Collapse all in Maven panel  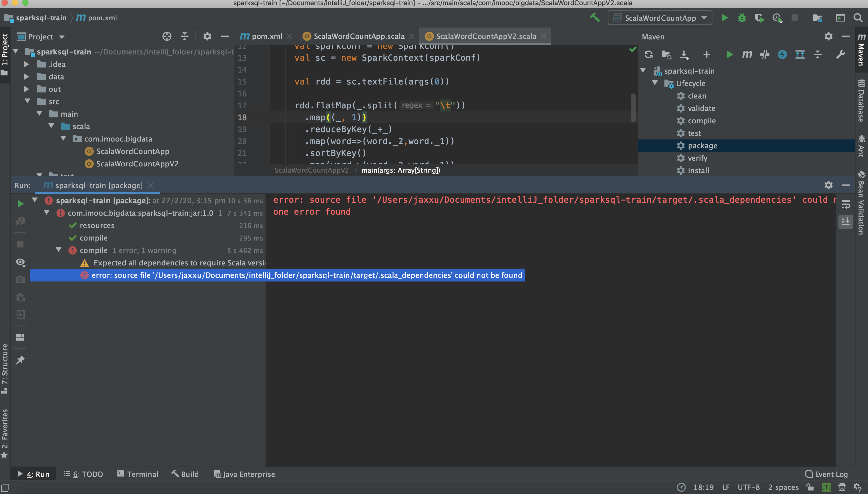click(x=817, y=54)
